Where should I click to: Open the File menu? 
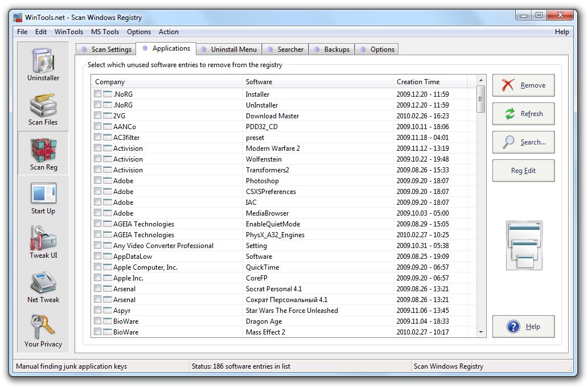[22, 32]
